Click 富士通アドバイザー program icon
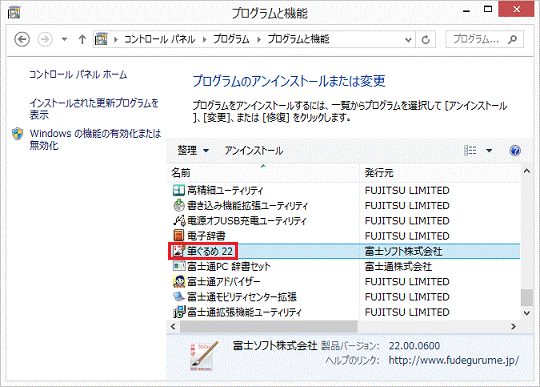The width and height of the screenshot is (540, 387). [179, 281]
